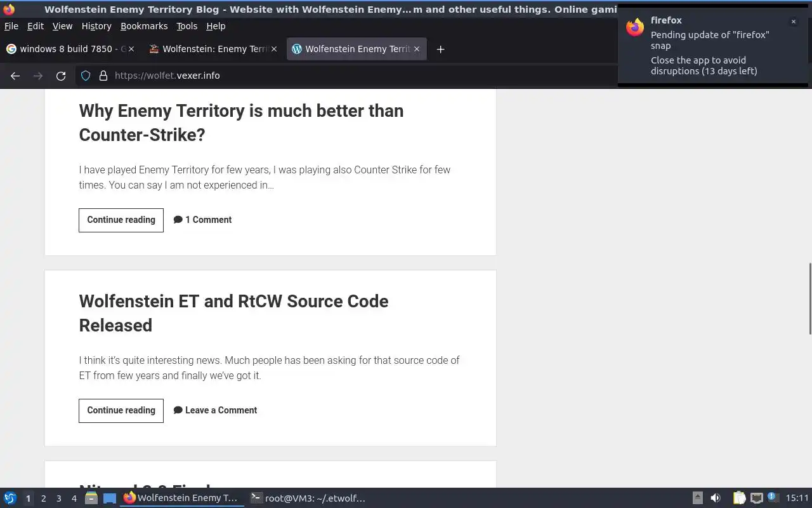The width and height of the screenshot is (812, 508).
Task: Switch to virtual desktop 4
Action: (74, 498)
